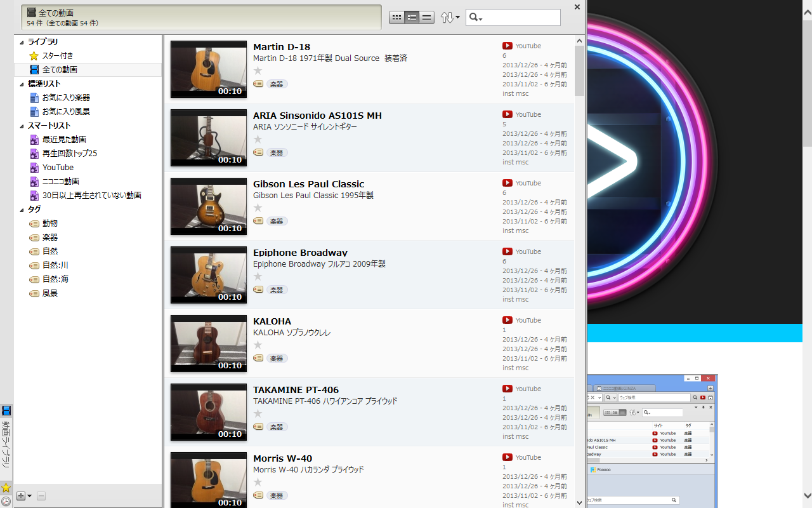Click the 楽器 tag pill in the ARIA row
The image size is (812, 508).
[277, 152]
